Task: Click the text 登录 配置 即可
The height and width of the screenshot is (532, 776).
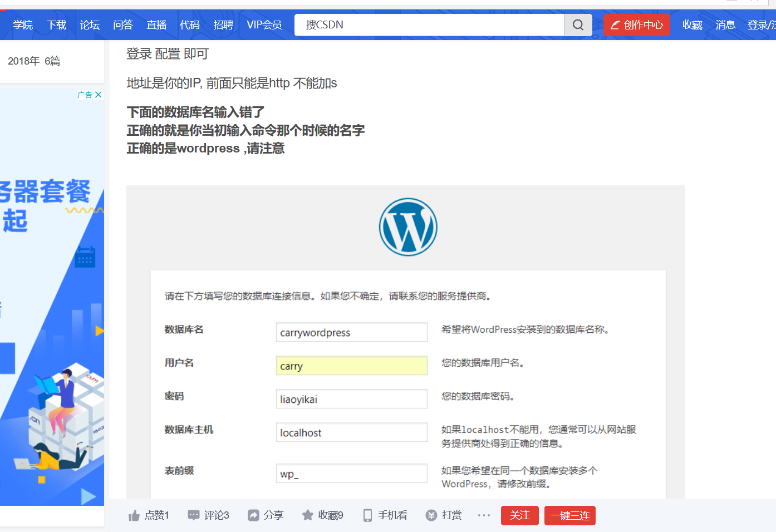Action: 167,54
